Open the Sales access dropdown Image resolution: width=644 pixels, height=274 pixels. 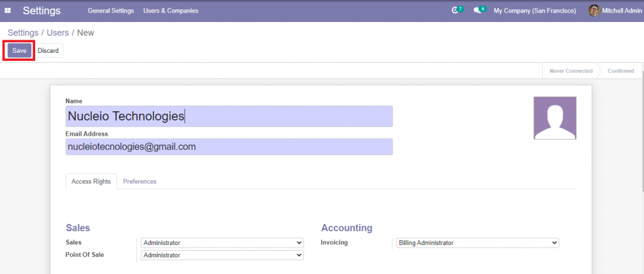coord(222,243)
